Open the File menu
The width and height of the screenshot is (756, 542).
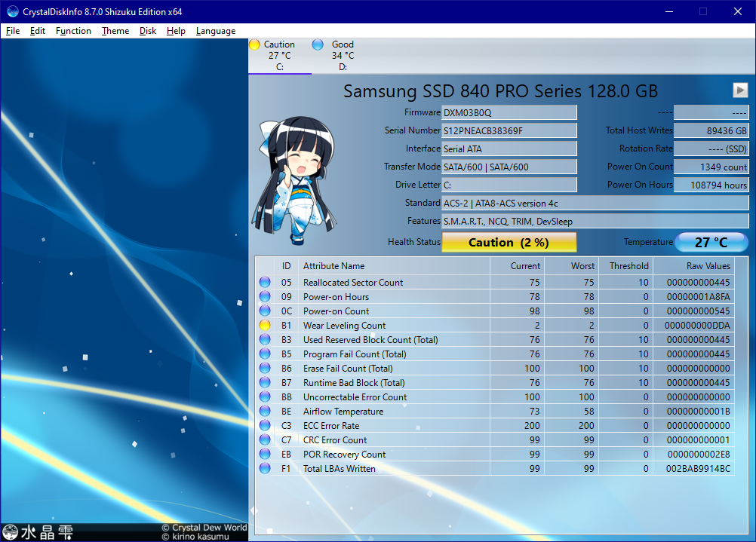[x=13, y=31]
